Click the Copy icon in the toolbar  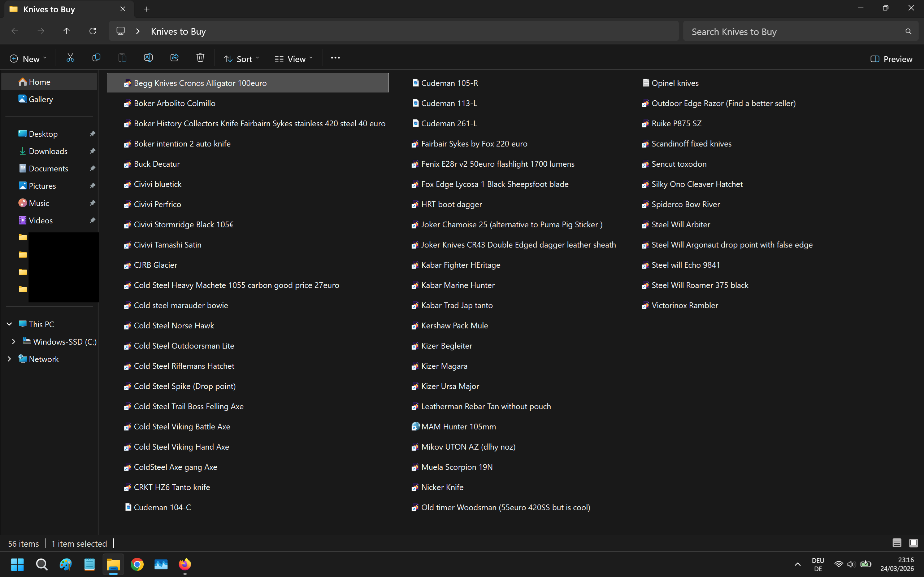click(x=96, y=58)
